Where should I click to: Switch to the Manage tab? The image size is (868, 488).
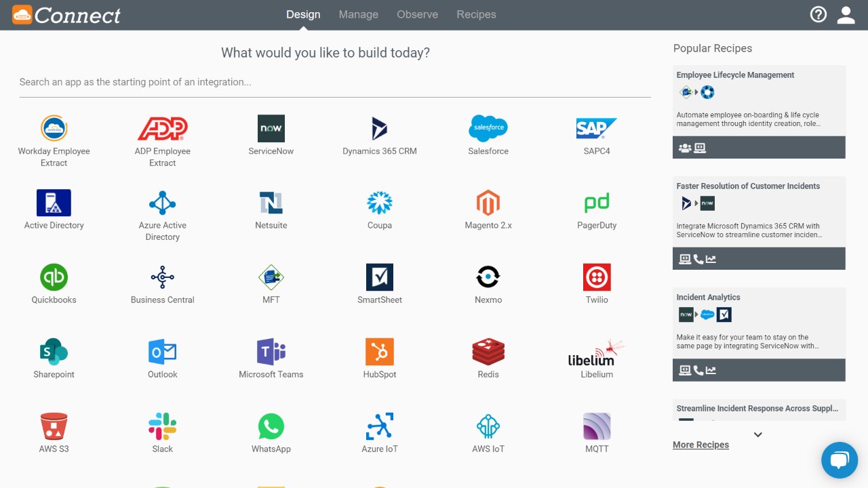point(359,14)
